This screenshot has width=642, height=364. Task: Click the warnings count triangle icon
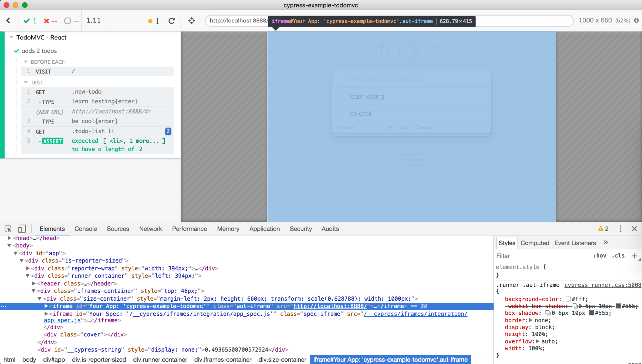(601, 229)
